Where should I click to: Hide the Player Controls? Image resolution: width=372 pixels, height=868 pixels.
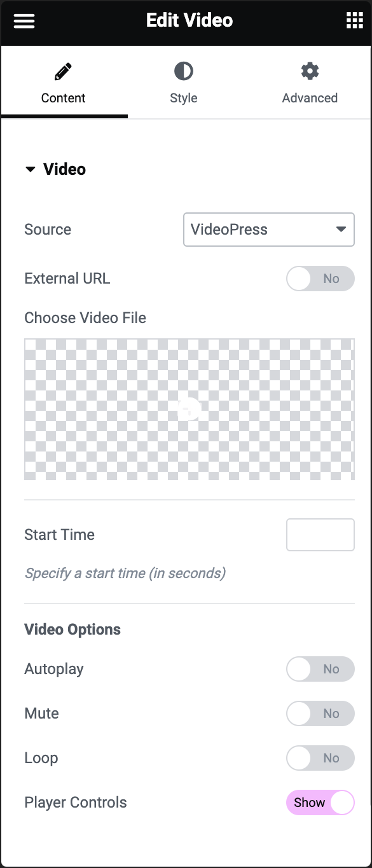(x=320, y=803)
